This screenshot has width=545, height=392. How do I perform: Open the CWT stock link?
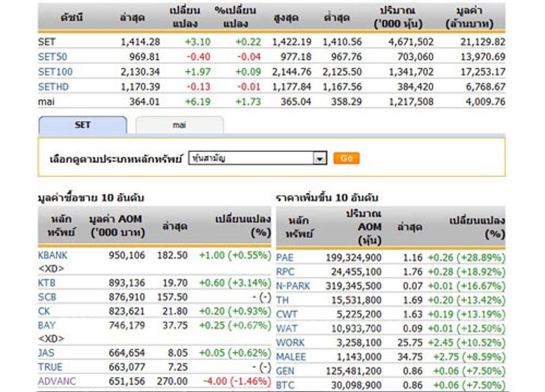point(287,314)
